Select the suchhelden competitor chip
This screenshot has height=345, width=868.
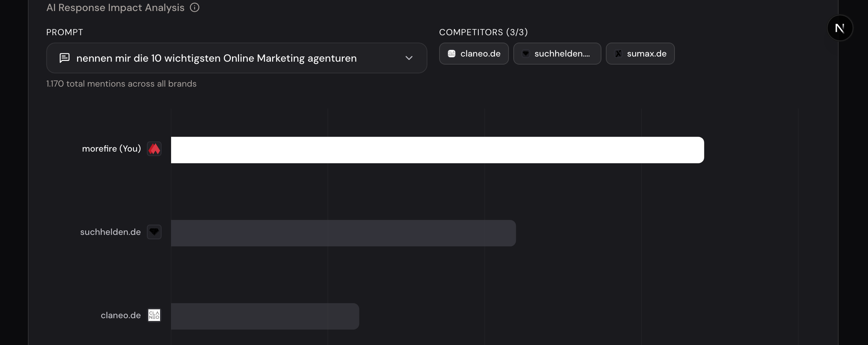point(557,54)
